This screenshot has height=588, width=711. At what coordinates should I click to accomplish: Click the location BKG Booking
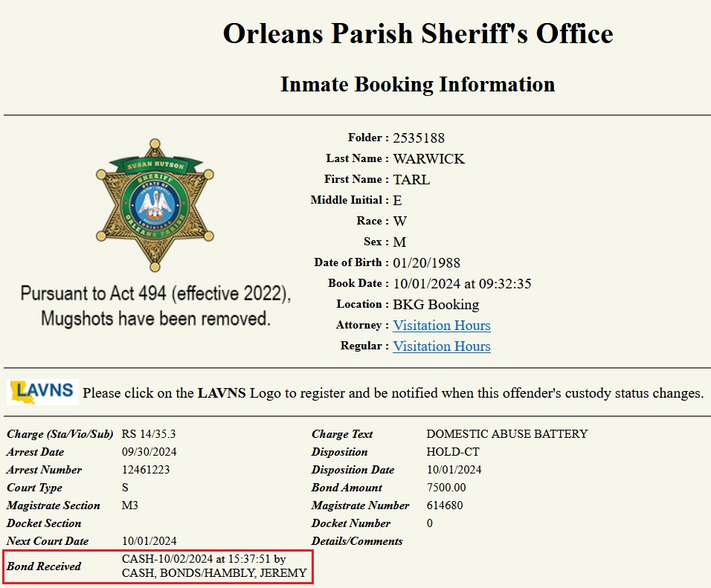coord(436,305)
